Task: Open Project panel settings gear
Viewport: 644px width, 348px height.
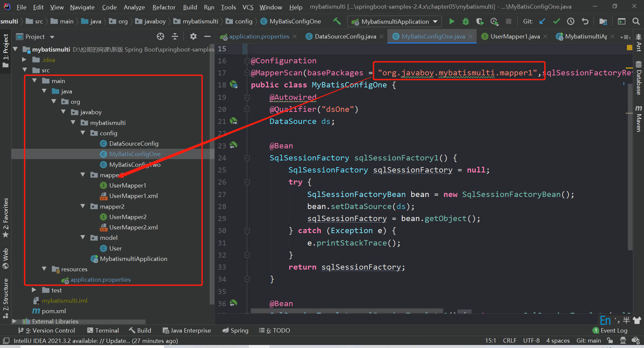Action: tap(193, 37)
